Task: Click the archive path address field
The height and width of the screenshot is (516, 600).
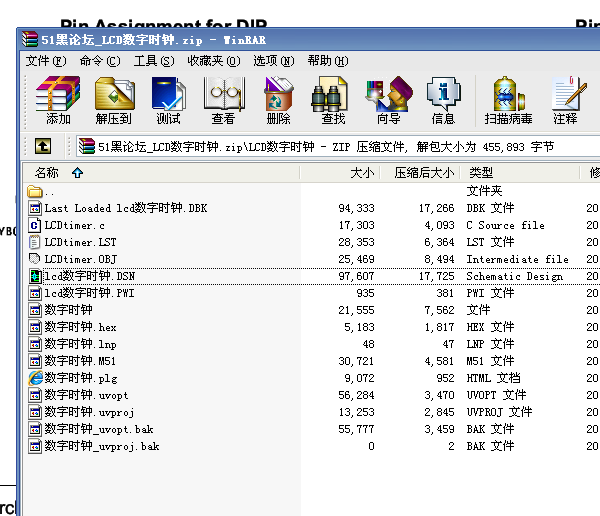Action: 338,146
